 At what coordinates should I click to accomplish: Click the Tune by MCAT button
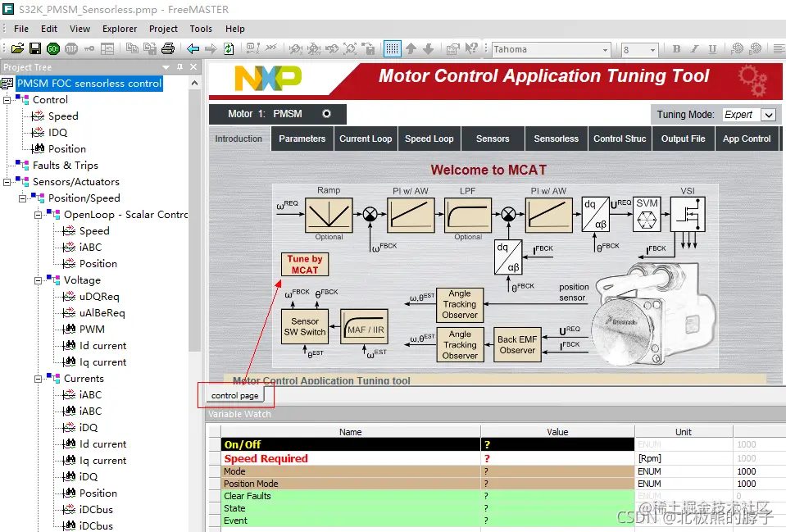tap(305, 264)
